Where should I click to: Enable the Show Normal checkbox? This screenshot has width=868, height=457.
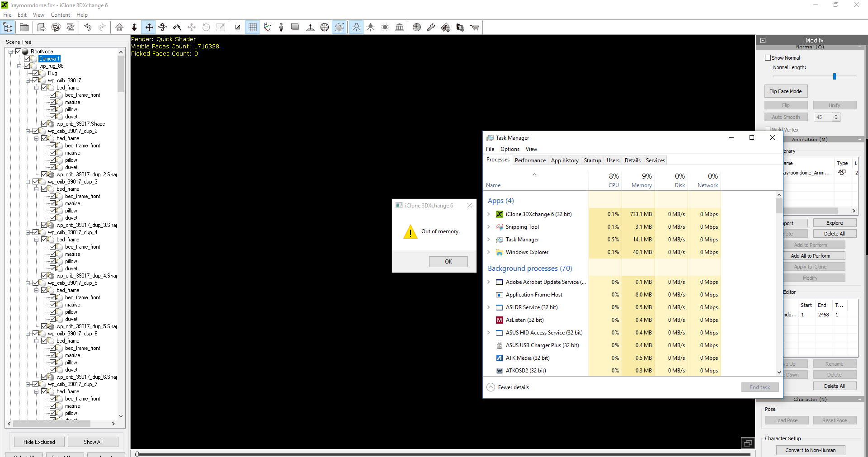coord(768,58)
